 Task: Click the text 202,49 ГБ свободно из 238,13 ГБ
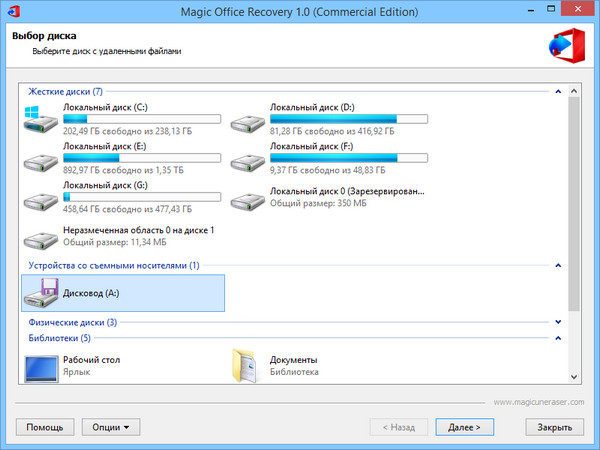coord(127,131)
